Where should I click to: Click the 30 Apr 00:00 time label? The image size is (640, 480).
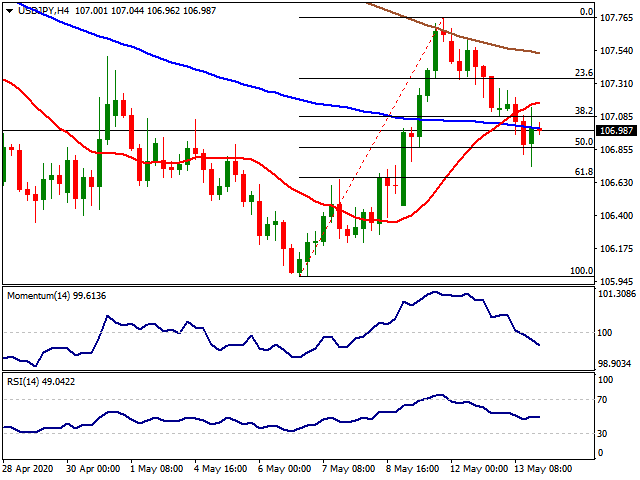pos(93,469)
